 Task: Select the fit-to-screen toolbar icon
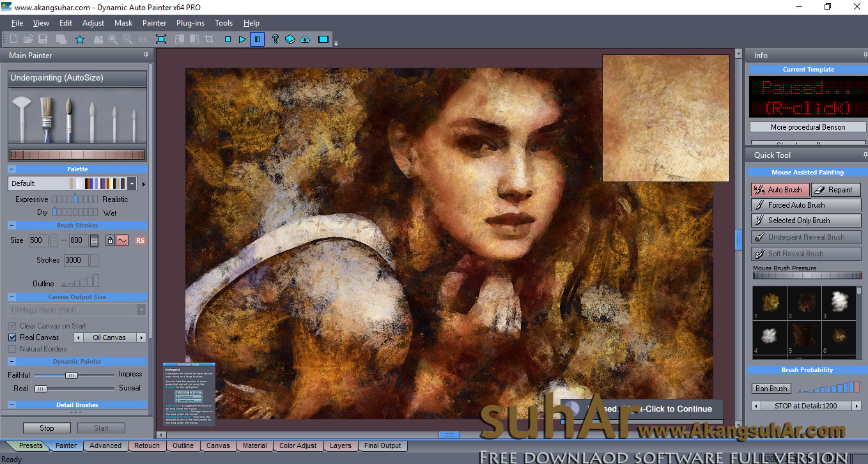click(x=162, y=39)
